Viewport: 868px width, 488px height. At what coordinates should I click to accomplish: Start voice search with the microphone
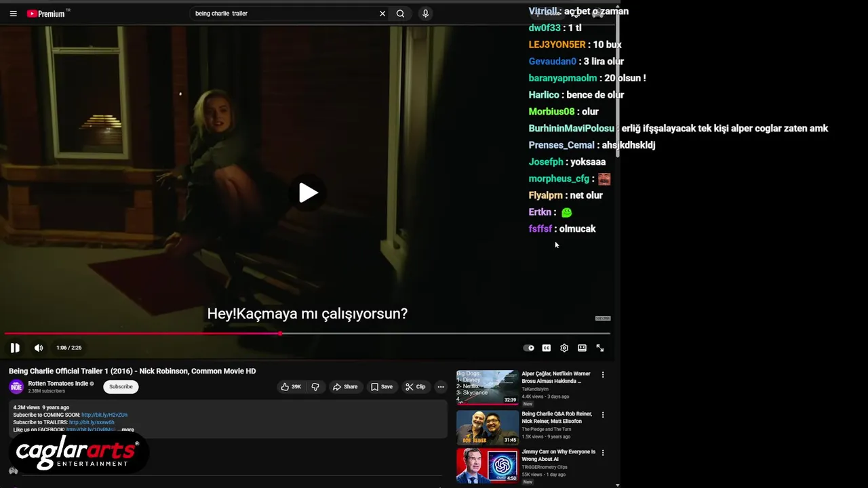coord(425,14)
